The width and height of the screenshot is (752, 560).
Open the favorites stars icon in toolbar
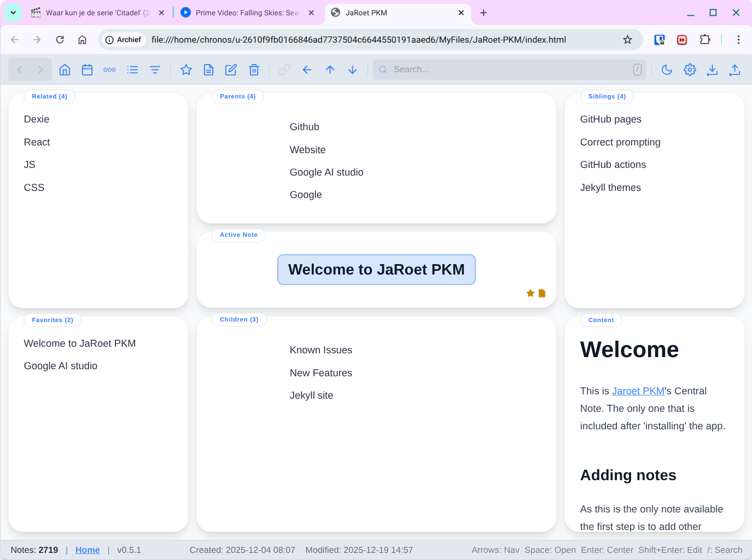click(x=109, y=69)
